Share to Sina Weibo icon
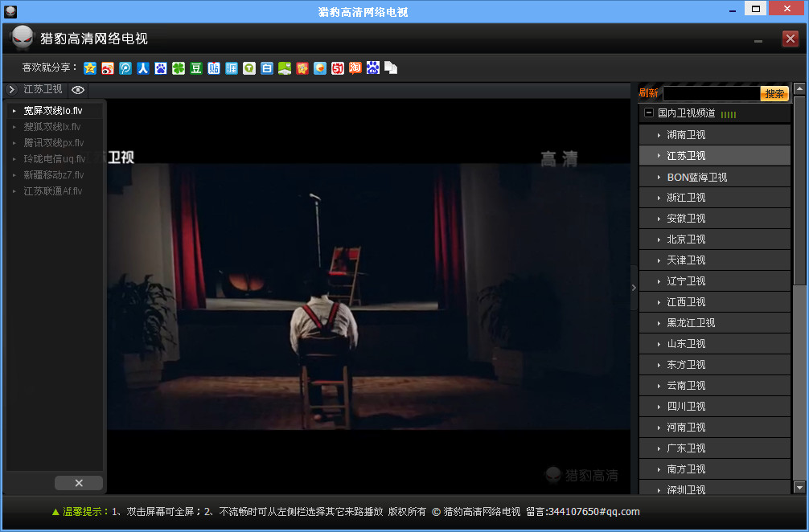This screenshot has height=532, width=809. pyautogui.click(x=108, y=68)
